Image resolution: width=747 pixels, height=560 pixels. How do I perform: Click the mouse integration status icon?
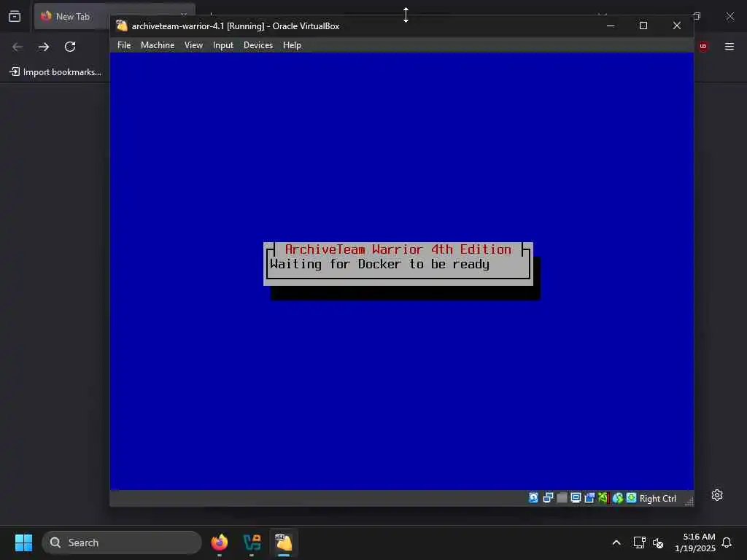point(617,498)
